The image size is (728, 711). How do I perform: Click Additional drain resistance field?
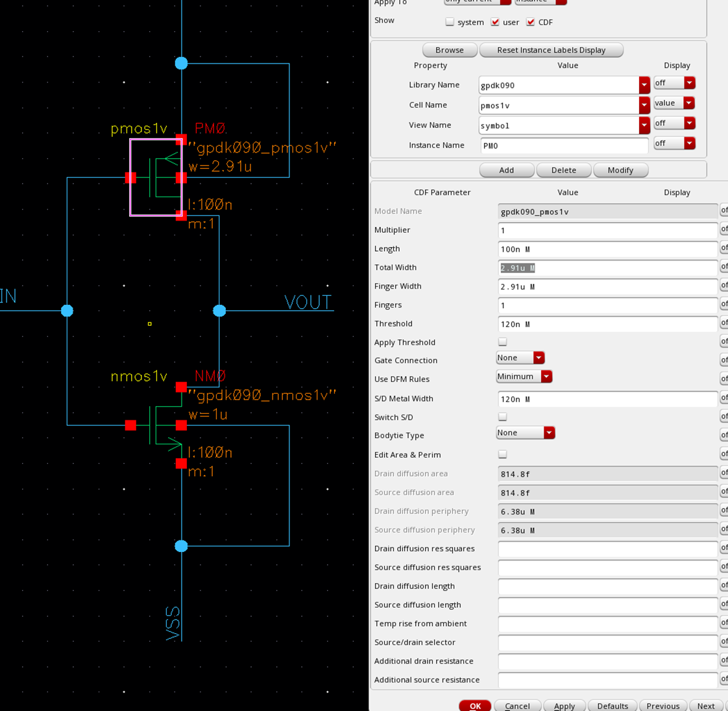coord(607,661)
